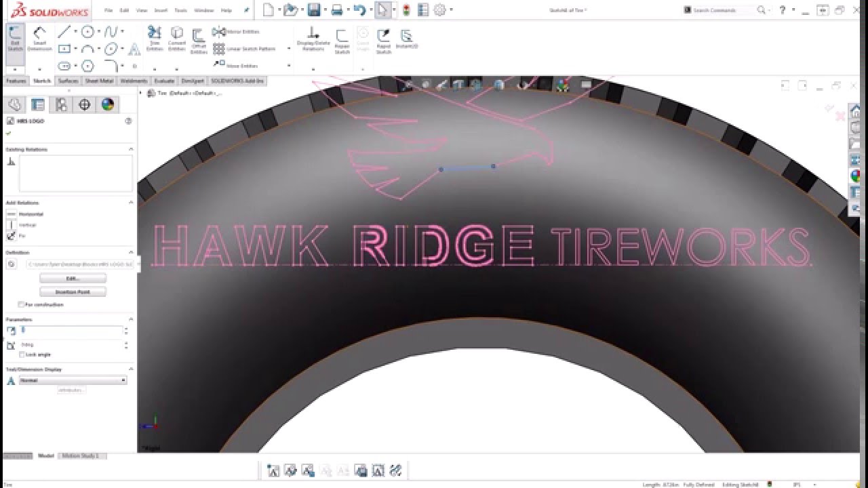Viewport: 868px width, 488px height.
Task: Collapse the Definition section
Action: pos(131,252)
